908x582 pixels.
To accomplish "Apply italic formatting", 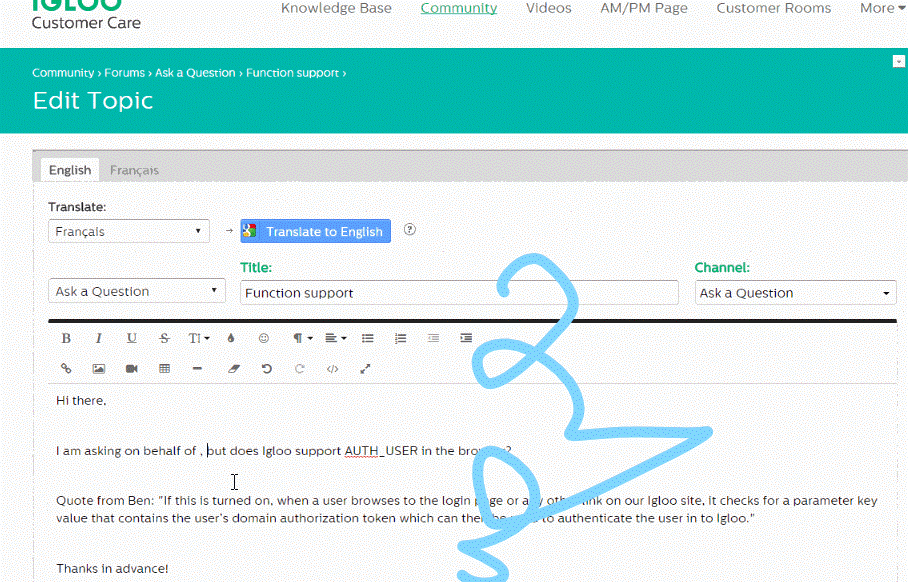I will (x=99, y=338).
